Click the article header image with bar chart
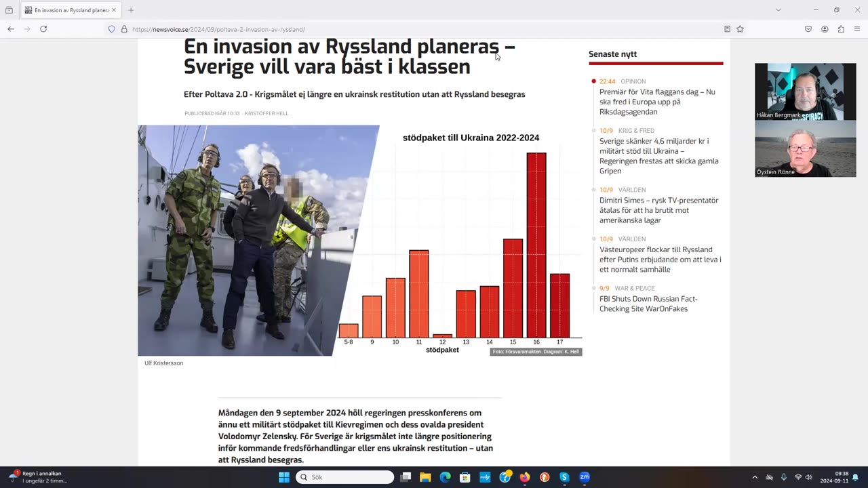Screen dimensions: 868x488 (x=360, y=241)
